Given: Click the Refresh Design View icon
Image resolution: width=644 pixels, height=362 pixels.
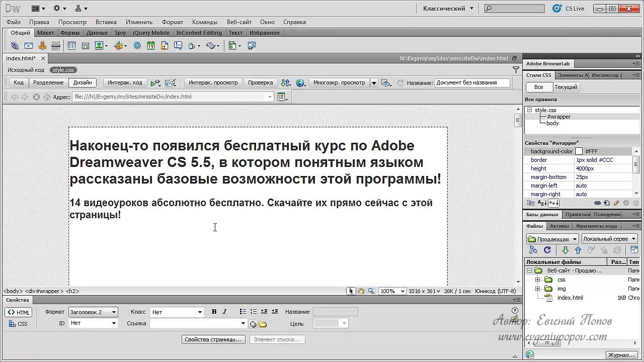Looking at the screenshot, I should pyautogui.click(x=400, y=83).
